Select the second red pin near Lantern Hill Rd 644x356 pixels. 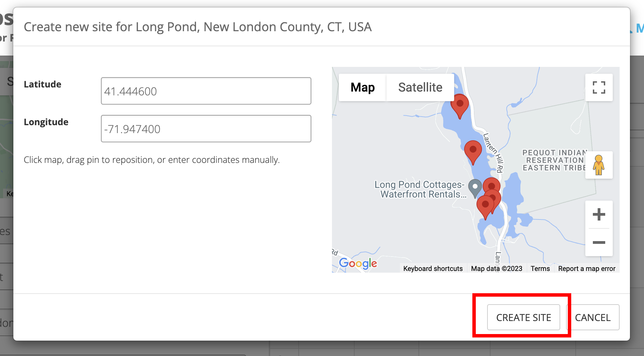(x=473, y=151)
